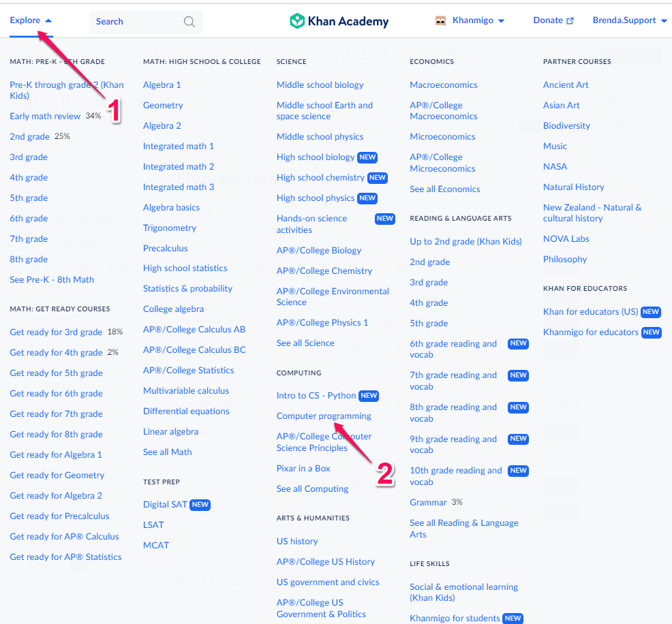The image size is (672, 624).
Task: Click the Khanmigo avatar icon
Action: 440,20
